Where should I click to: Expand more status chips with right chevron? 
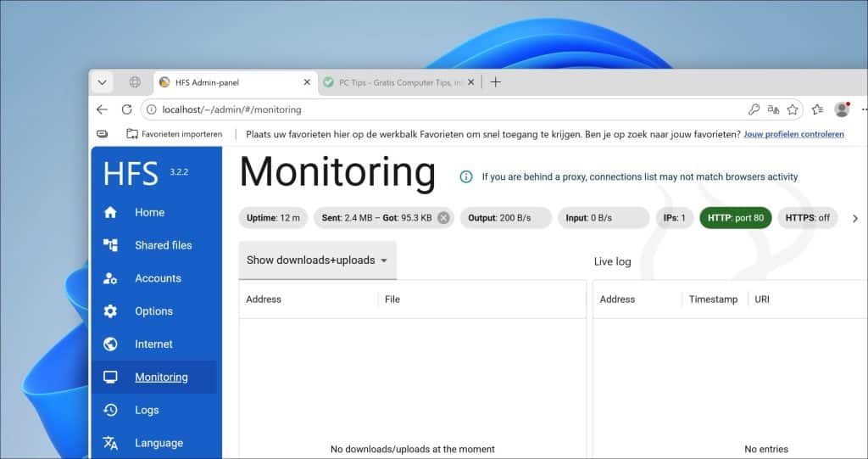point(855,218)
